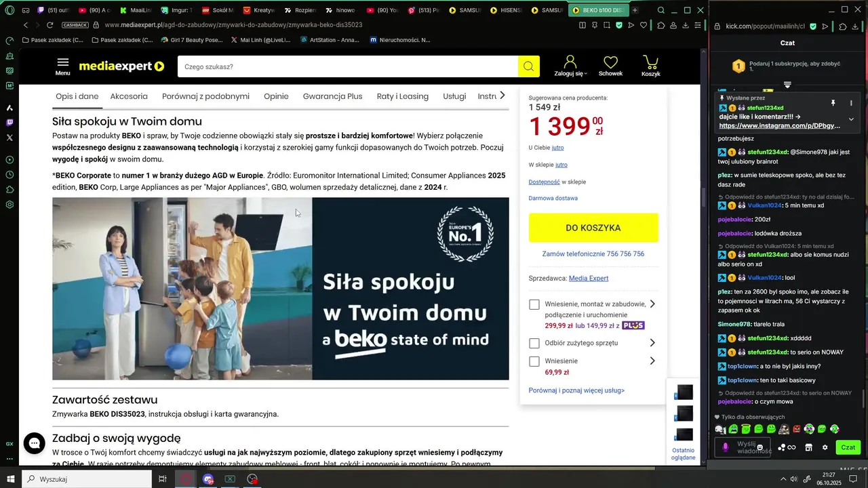868x488 pixels.
Task: Open the Media Expert hamburger Menu
Action: pyautogui.click(x=62, y=66)
